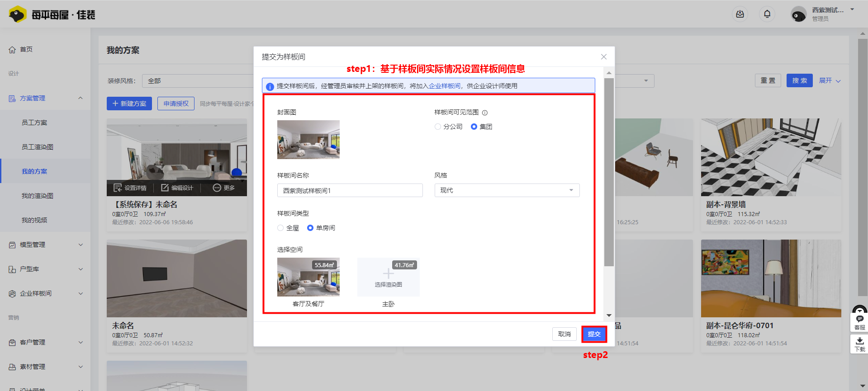Close the 提交为样板间 dialog
Image resolution: width=868 pixels, height=391 pixels.
pyautogui.click(x=604, y=57)
